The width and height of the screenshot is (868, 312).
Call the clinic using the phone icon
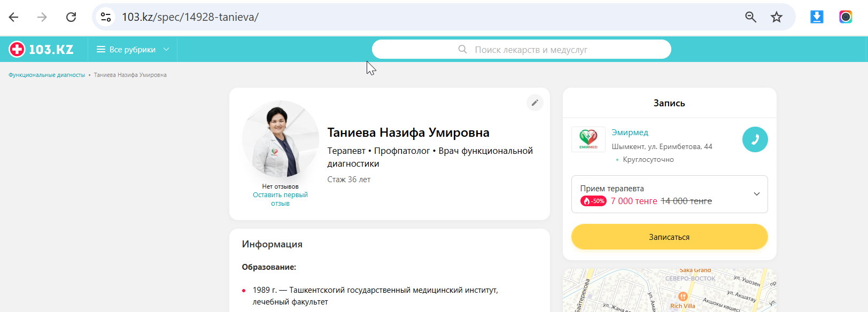(755, 139)
